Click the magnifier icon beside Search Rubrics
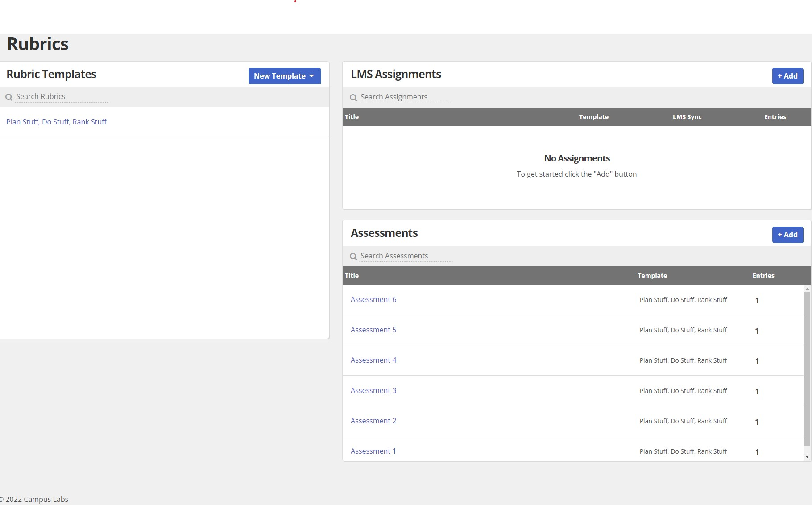Viewport: 812px width, 505px height. point(9,97)
